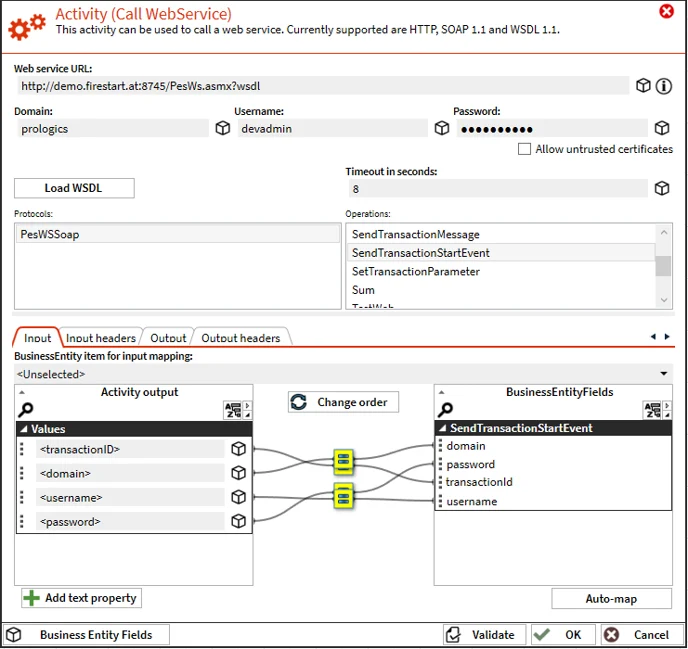Click the cube icon beside the <transactionID> value

click(x=238, y=449)
